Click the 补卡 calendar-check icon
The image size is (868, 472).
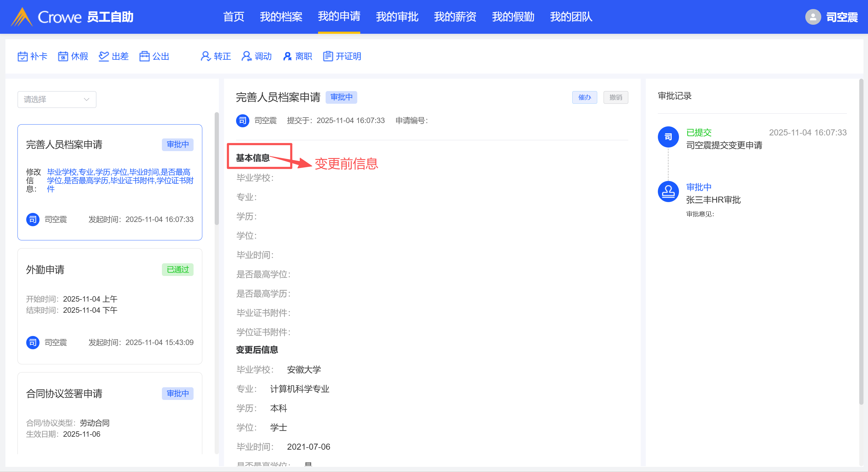pos(23,56)
